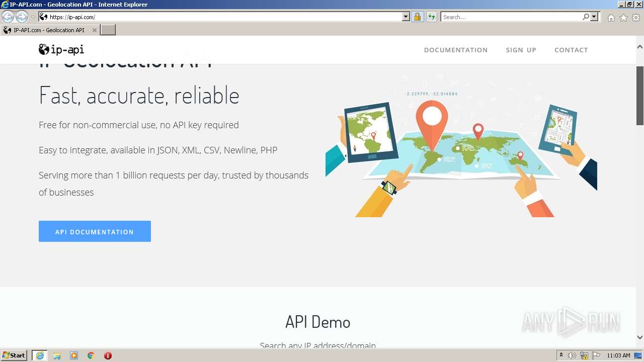Viewport: 644px width, 362px height.
Task: Click the page scroll up arrow
Action: pos(640,47)
